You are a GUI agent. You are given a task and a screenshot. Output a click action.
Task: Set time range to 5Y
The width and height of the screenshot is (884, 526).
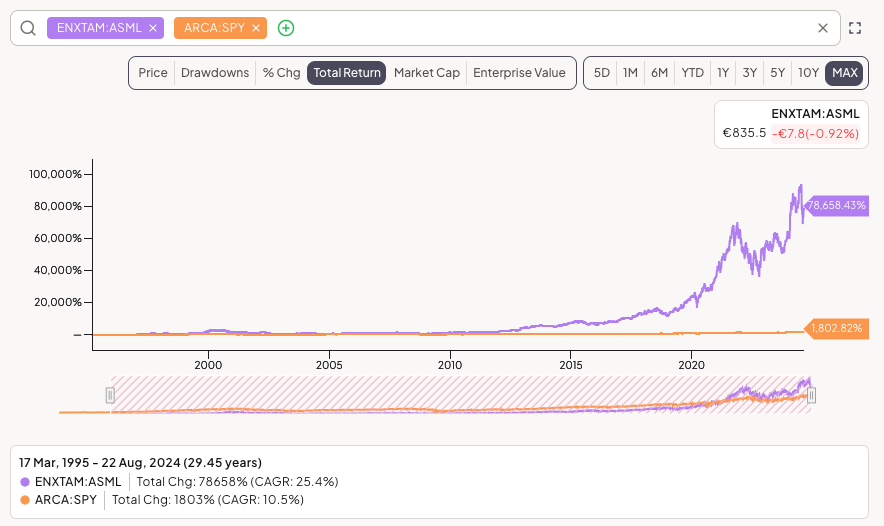[x=777, y=73]
